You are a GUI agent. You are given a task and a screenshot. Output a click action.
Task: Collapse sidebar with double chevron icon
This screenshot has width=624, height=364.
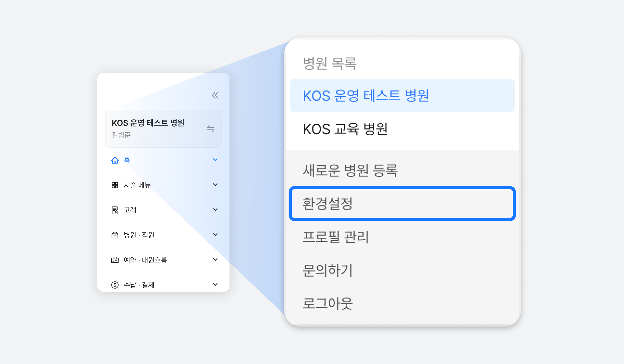[215, 95]
